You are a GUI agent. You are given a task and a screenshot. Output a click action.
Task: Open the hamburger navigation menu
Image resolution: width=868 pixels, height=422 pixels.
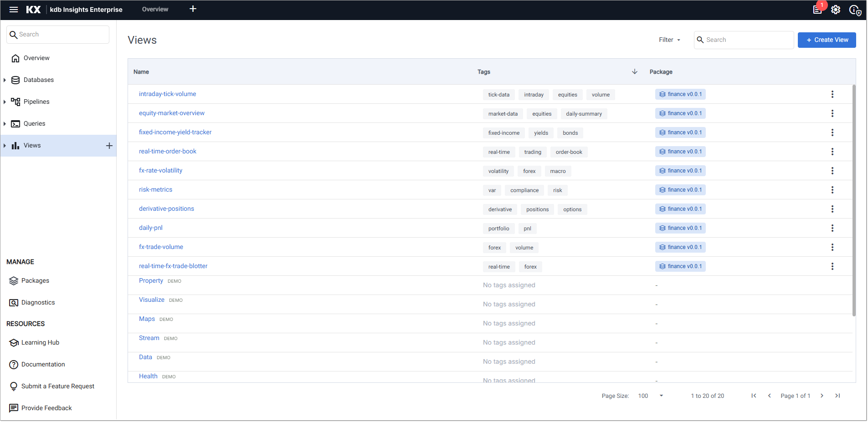pyautogui.click(x=13, y=10)
